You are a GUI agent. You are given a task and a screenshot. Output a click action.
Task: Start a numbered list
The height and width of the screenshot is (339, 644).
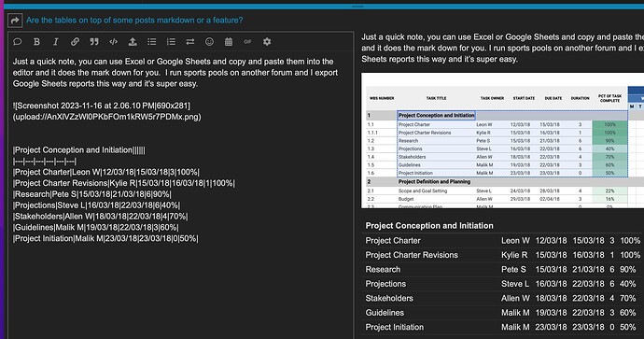click(x=171, y=41)
